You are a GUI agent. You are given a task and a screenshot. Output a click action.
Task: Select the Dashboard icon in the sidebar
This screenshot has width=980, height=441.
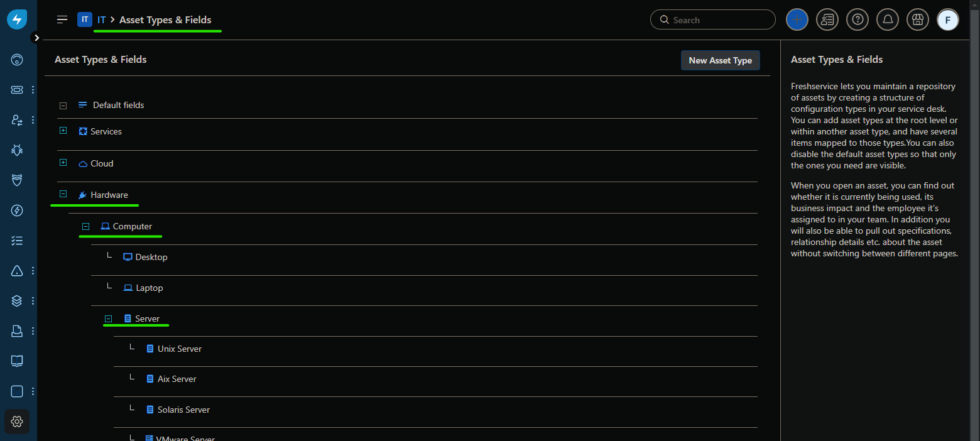16,60
